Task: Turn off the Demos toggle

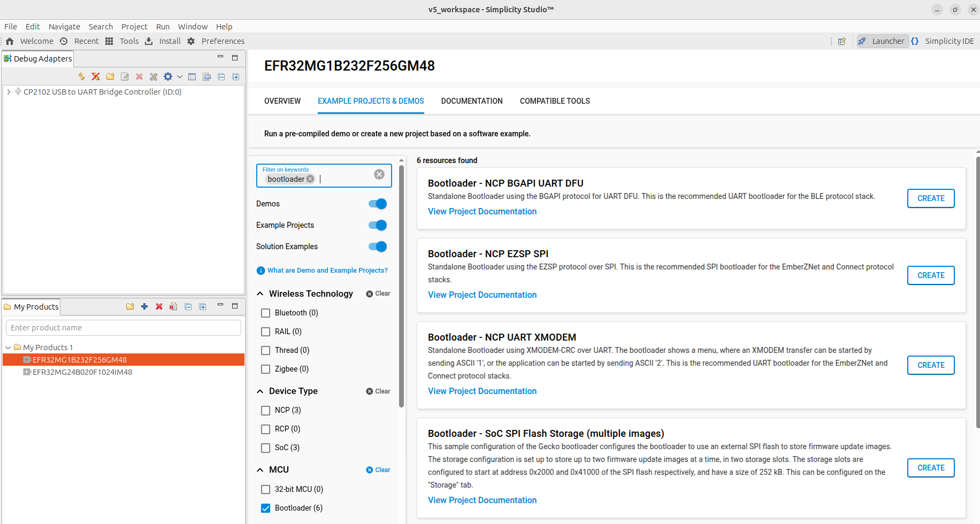Action: point(378,204)
